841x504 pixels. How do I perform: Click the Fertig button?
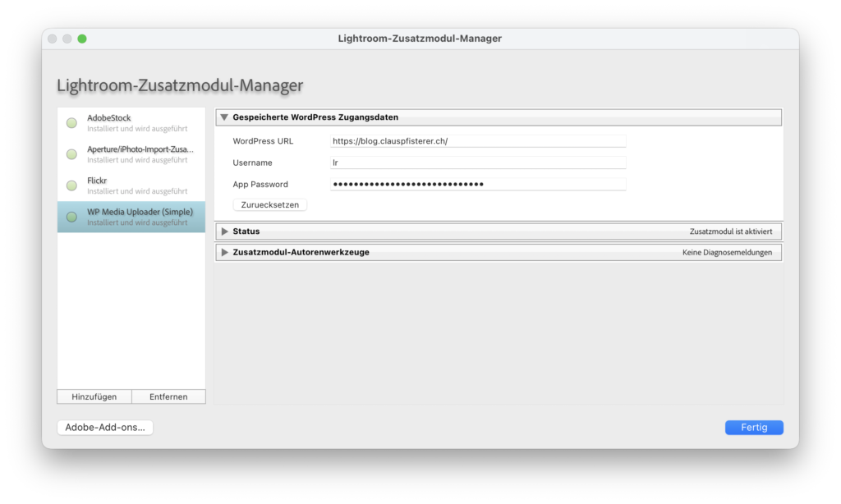[754, 427]
